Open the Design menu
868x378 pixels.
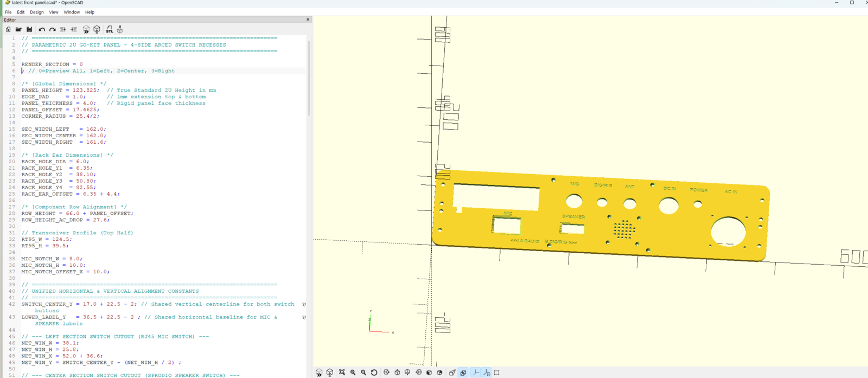point(37,12)
